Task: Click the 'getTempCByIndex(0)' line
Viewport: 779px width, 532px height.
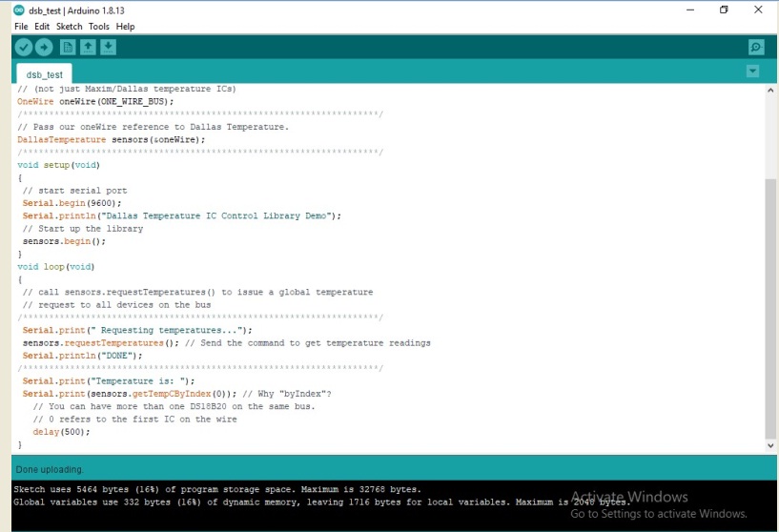Action: point(130,394)
